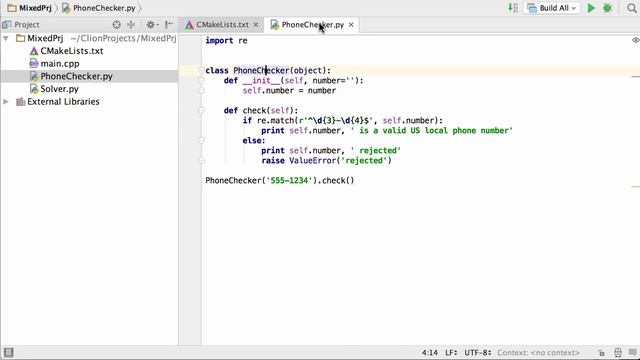Screen dimensions: 640x360
Task: Change file encoding UTF-8 in status bar
Action: [478, 353]
